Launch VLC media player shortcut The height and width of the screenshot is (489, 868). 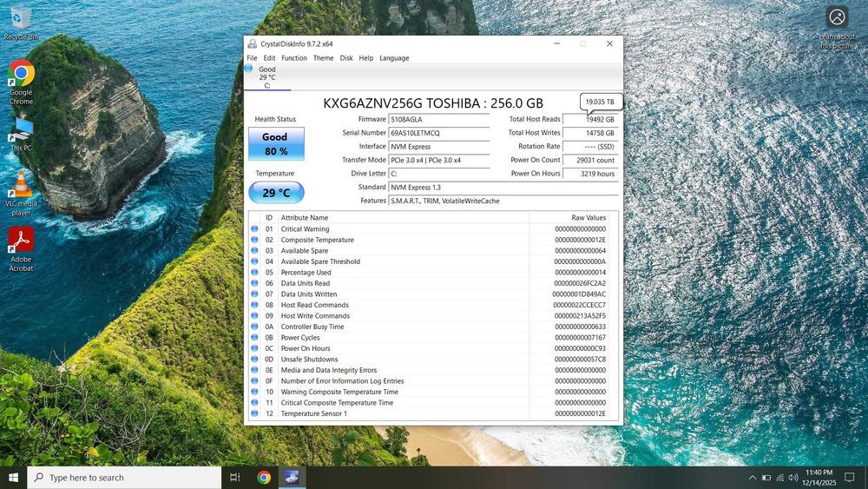coord(21,193)
